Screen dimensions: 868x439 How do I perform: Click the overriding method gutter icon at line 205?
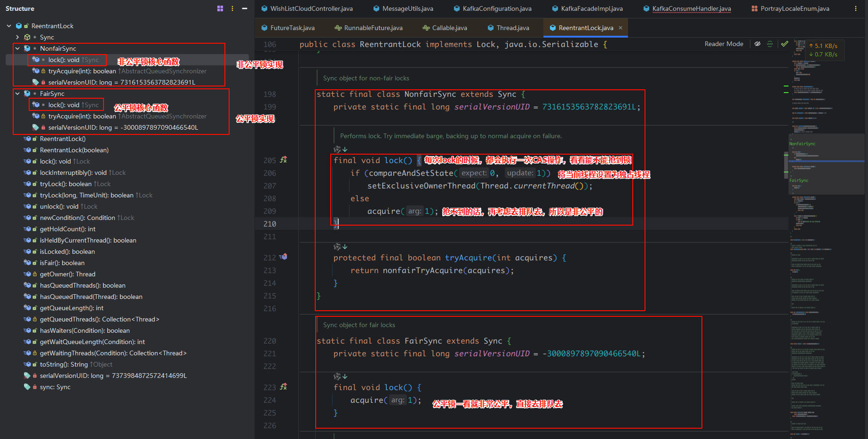[x=283, y=160]
